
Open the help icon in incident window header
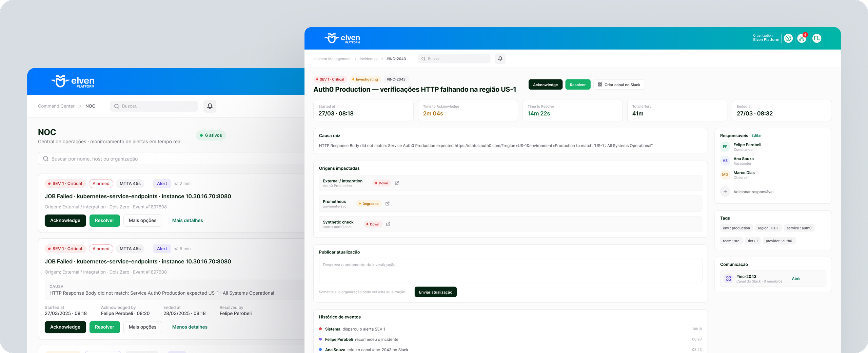[x=788, y=38]
